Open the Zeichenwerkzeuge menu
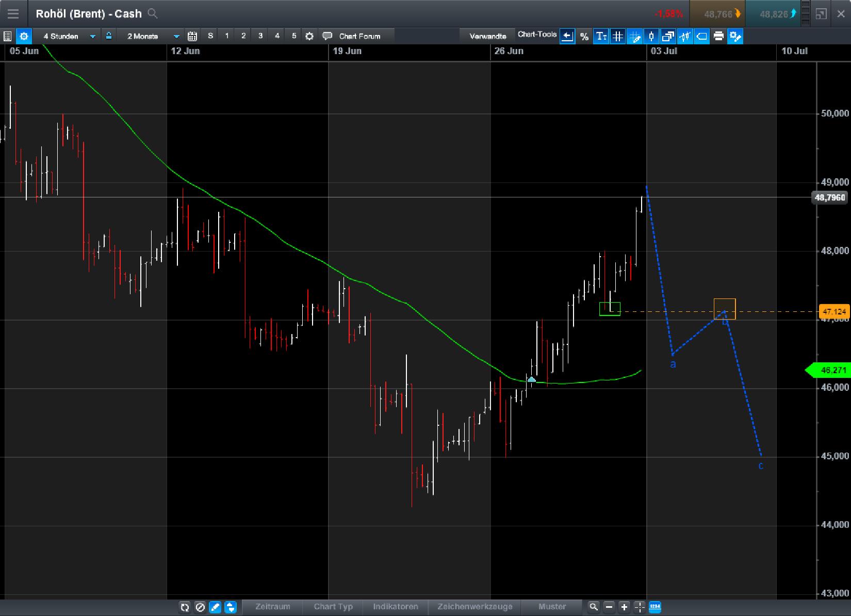Viewport: 851px width, 616px height. click(474, 607)
